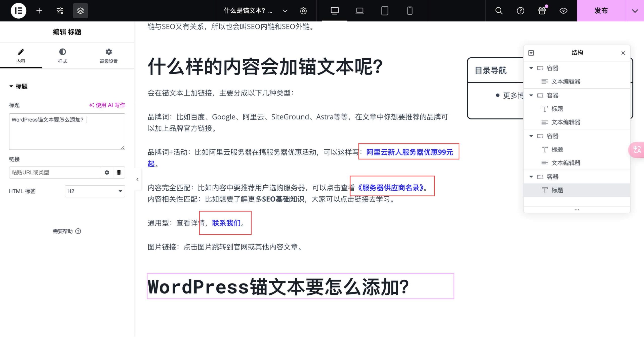The image size is (644, 337).
Task: Open publish options arrow next to 发布
Action: coord(635,11)
